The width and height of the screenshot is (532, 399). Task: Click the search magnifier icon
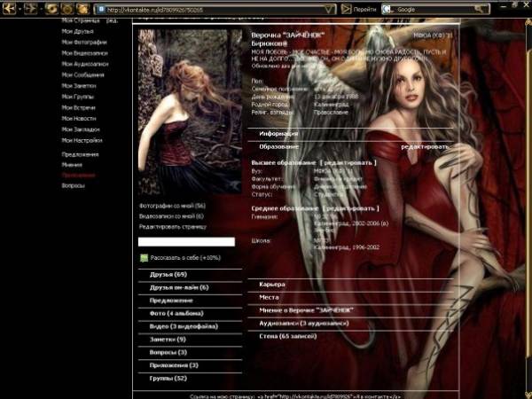(x=480, y=9)
